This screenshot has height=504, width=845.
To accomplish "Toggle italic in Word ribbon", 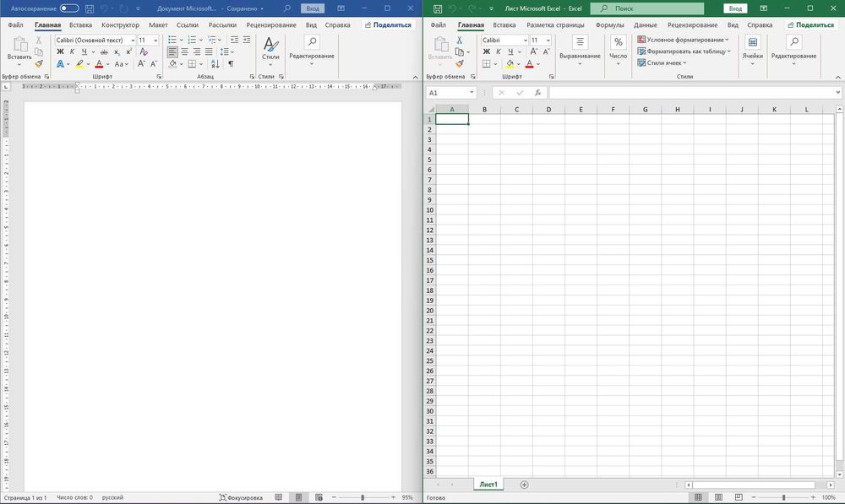I will click(72, 51).
